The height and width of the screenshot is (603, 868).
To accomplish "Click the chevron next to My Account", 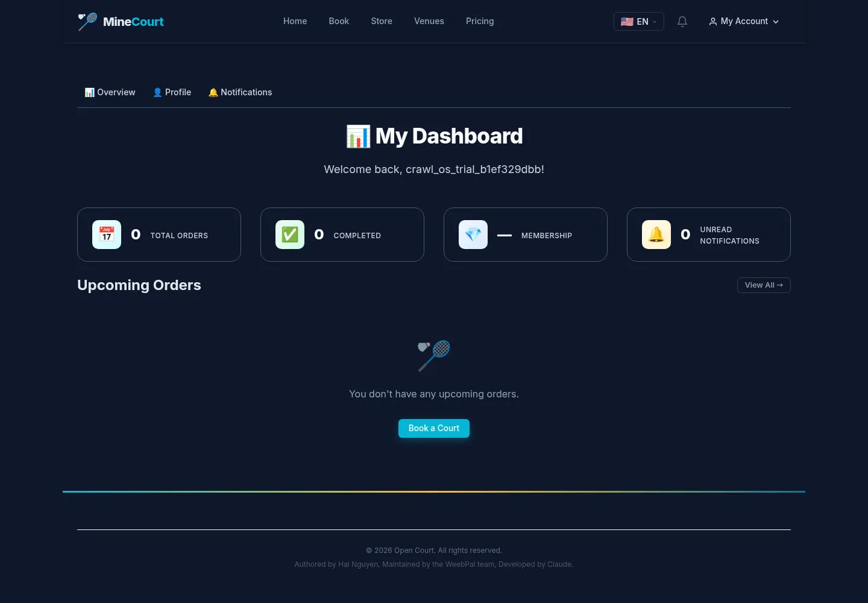I will click(x=776, y=22).
